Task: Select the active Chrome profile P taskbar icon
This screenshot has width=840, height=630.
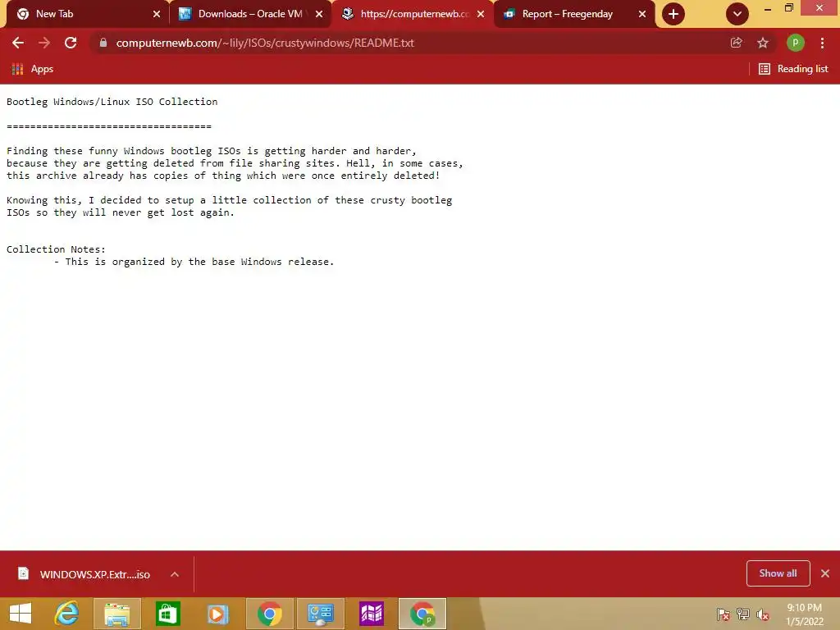Action: pyautogui.click(x=422, y=614)
